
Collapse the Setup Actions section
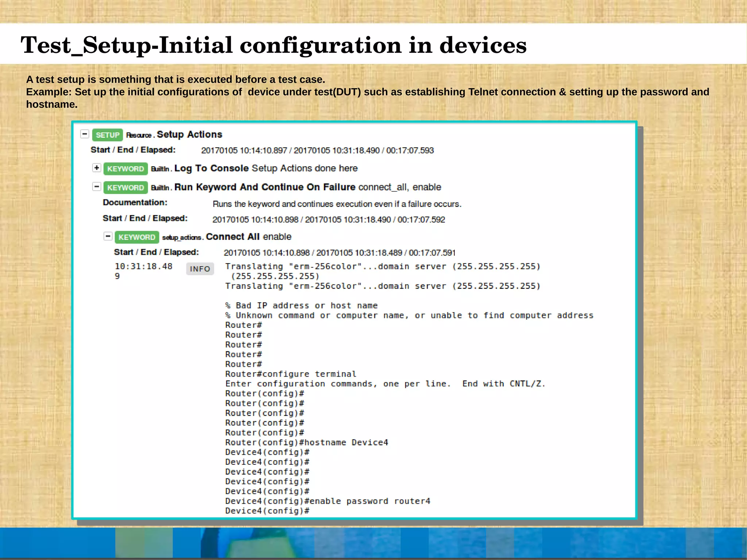(x=85, y=134)
